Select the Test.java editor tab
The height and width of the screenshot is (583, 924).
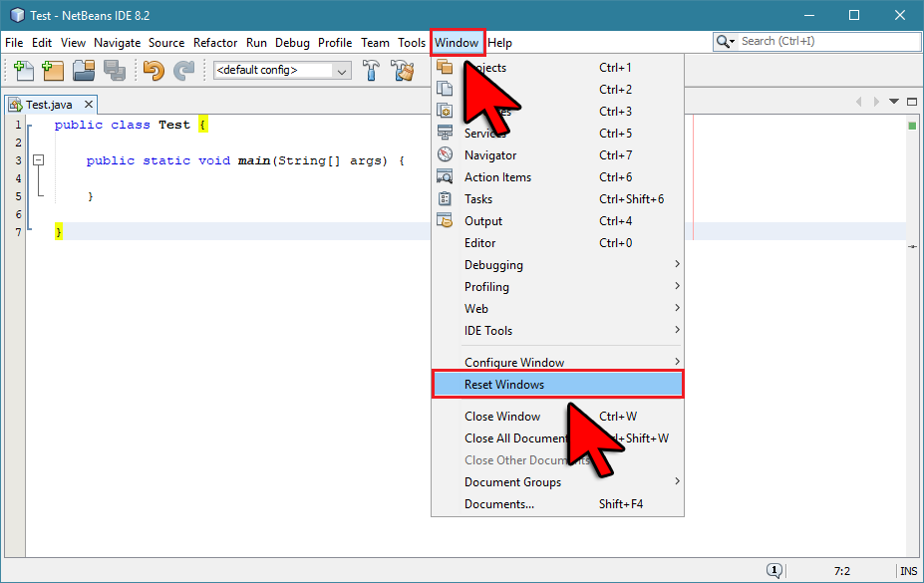click(49, 105)
